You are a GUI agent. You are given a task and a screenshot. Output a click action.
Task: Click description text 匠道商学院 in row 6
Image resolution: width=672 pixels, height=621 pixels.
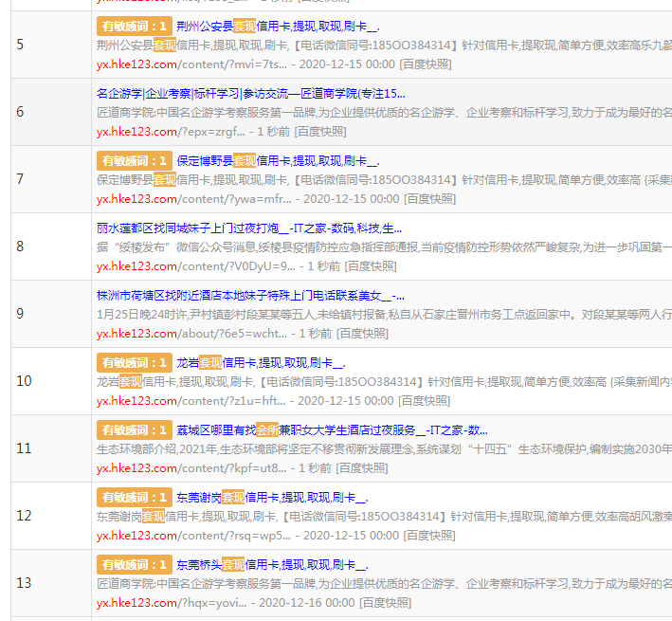click(x=384, y=113)
